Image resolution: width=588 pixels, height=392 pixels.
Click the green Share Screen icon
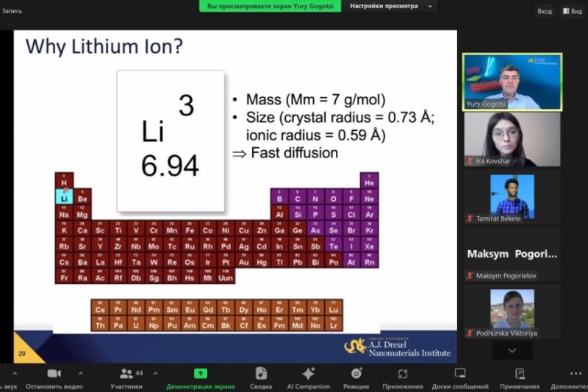[x=201, y=374]
